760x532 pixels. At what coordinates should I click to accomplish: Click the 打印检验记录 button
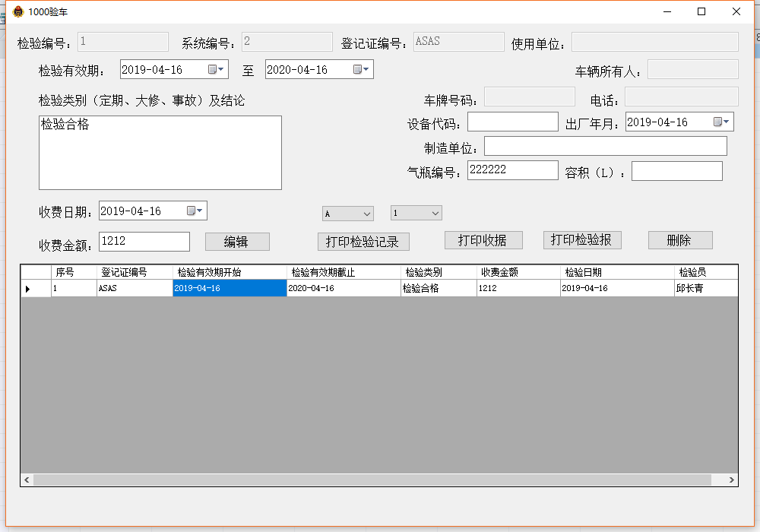click(363, 242)
